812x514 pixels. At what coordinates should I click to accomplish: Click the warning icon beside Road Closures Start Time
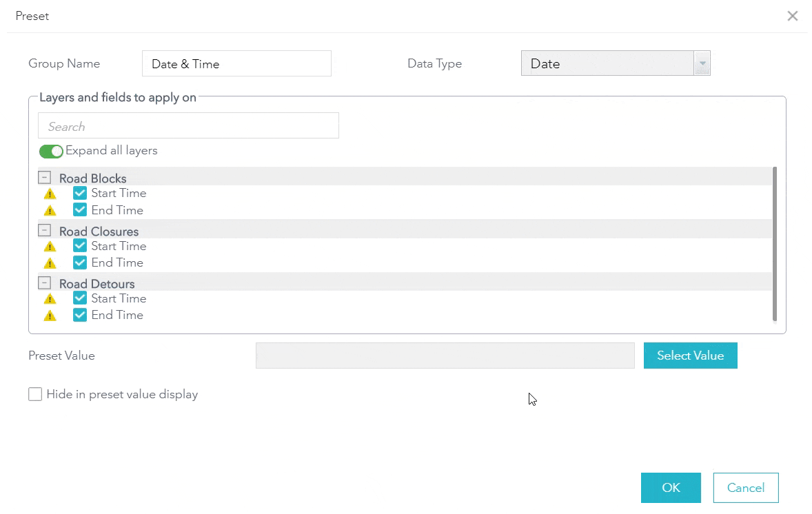(50, 246)
